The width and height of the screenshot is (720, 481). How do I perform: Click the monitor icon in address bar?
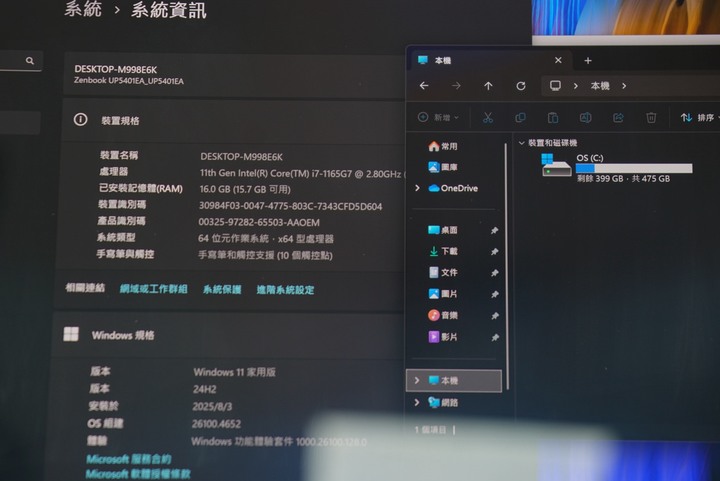point(555,86)
